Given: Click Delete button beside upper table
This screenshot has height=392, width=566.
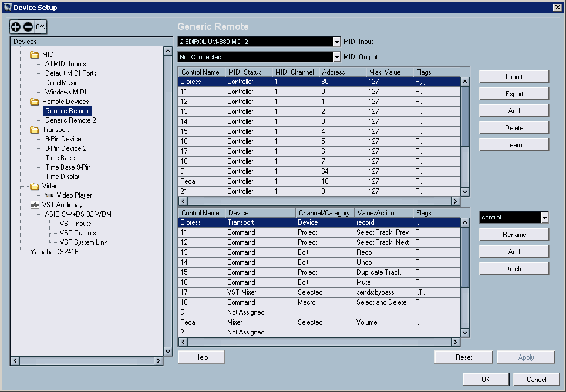Looking at the screenshot, I should point(514,128).
